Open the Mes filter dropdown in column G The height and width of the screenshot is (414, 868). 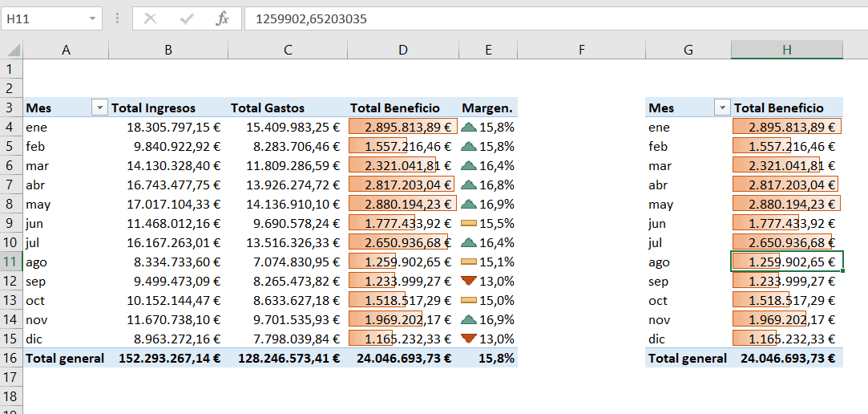(722, 108)
